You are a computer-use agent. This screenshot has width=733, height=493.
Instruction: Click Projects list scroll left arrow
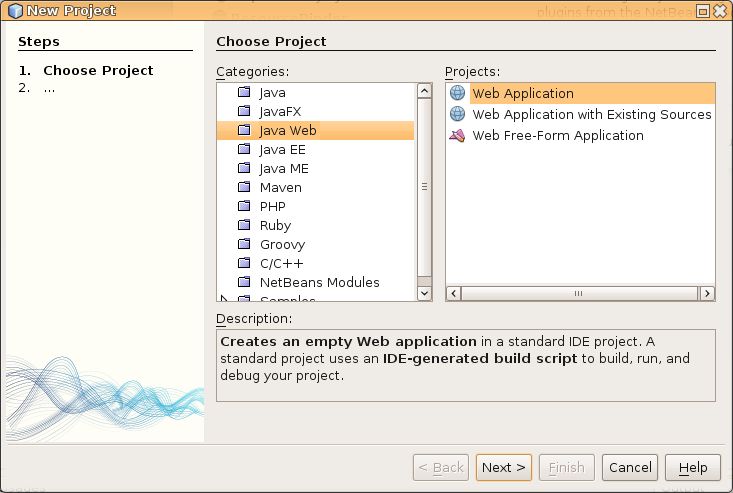tap(453, 293)
